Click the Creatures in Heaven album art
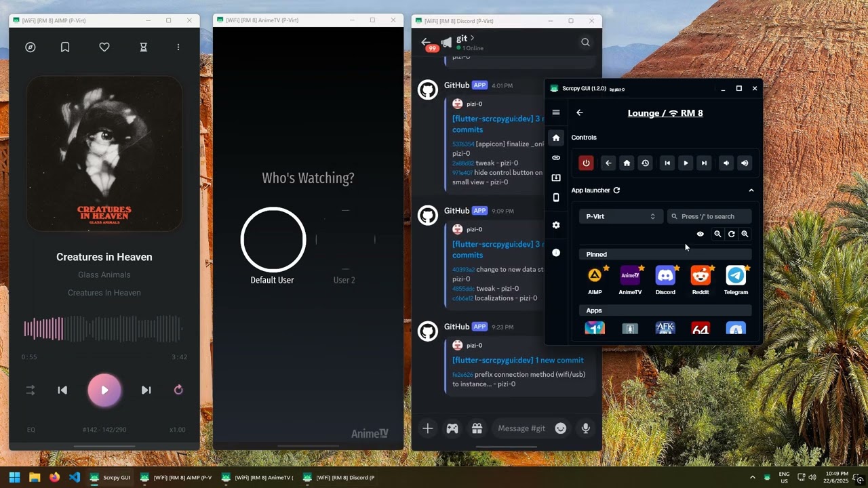 click(104, 154)
